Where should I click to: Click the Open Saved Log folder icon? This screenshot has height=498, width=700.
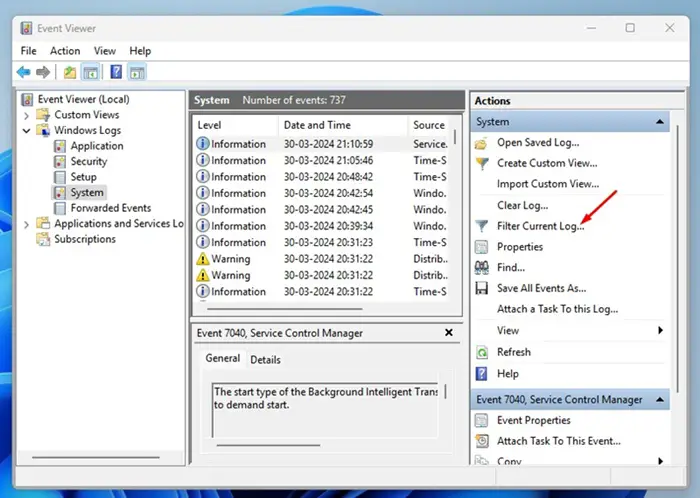pyautogui.click(x=481, y=143)
